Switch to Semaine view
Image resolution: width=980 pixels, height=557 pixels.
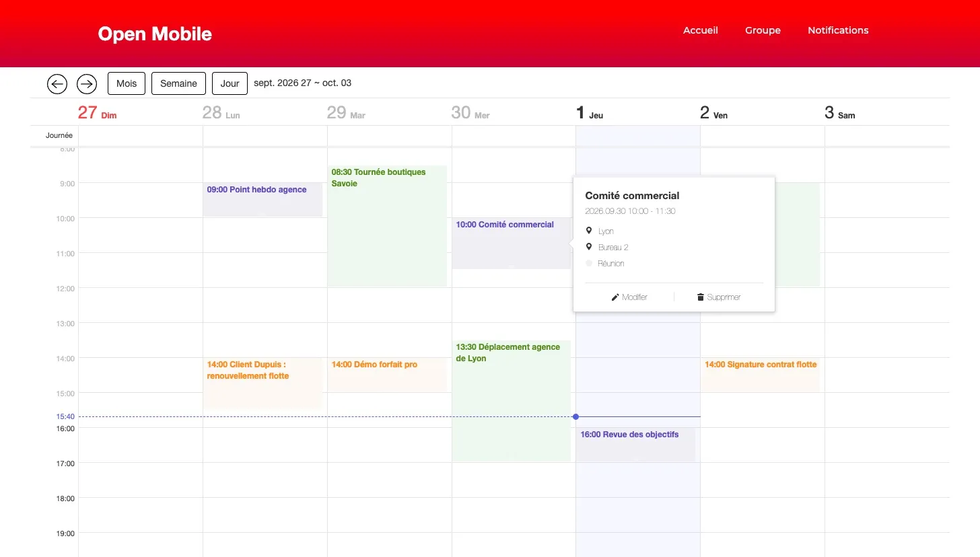[x=178, y=83]
